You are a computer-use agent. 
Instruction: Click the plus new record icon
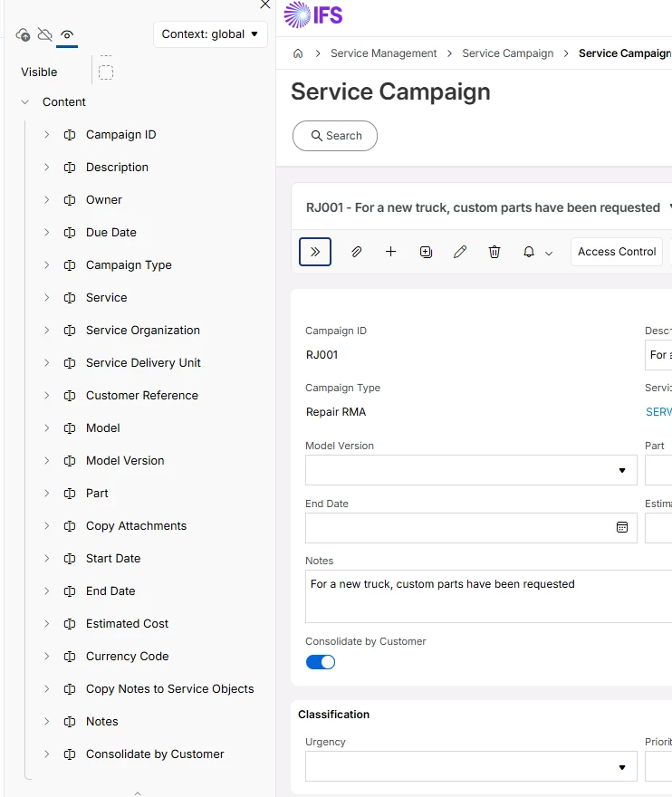click(390, 252)
